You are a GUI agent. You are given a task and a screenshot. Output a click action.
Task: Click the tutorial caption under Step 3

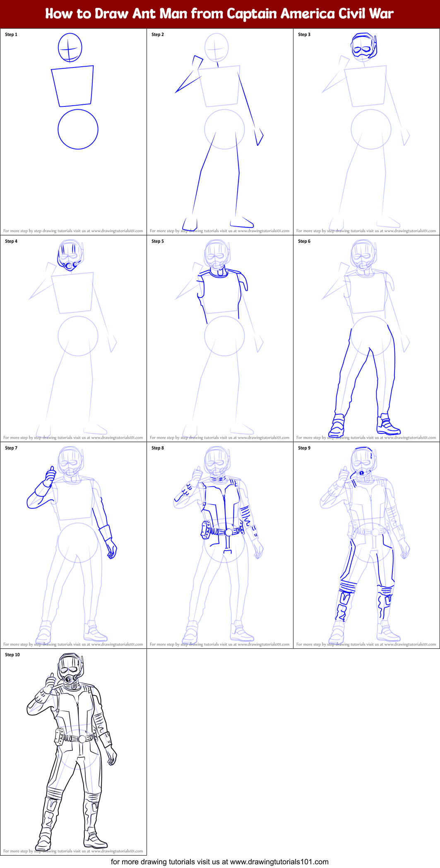[x=366, y=231]
